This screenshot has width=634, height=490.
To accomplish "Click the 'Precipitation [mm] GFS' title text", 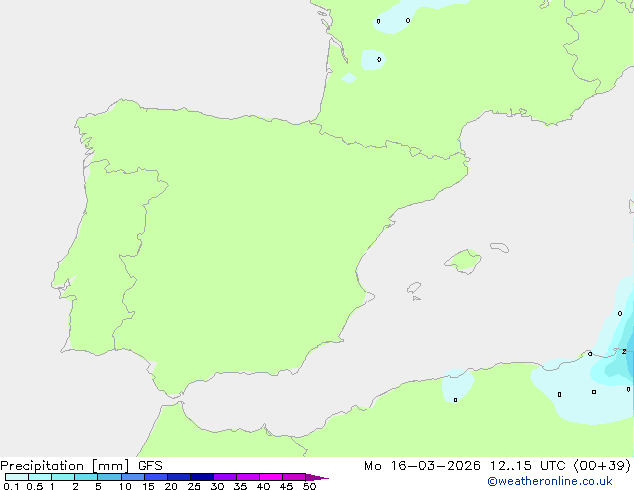I will coord(81,466).
